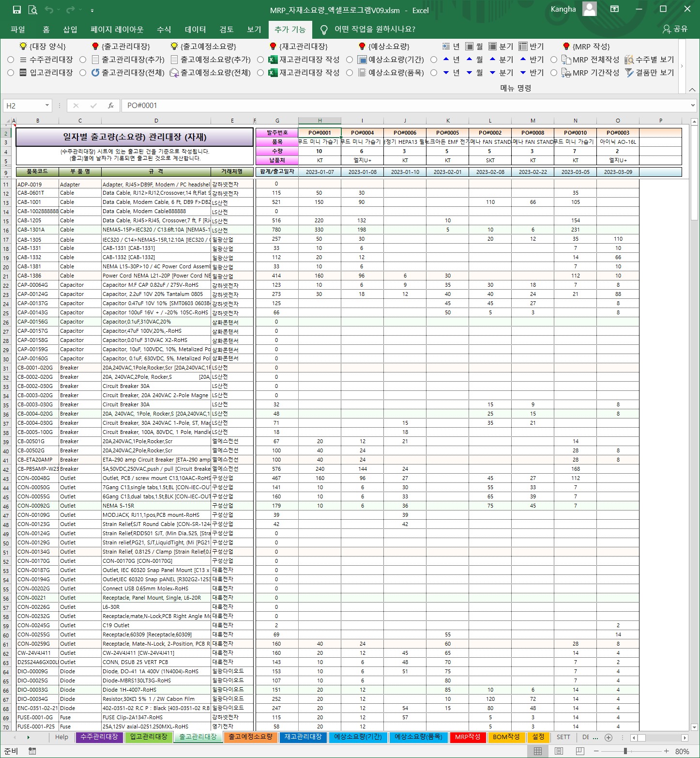Click the up-arrow 년 button
The height and width of the screenshot is (758, 700).
tap(451, 59)
